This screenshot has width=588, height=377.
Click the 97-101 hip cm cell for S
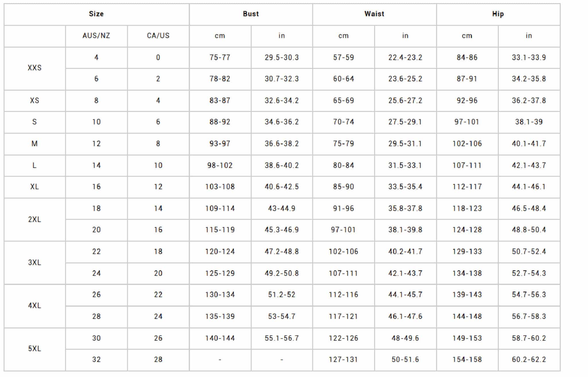pyautogui.click(x=467, y=122)
